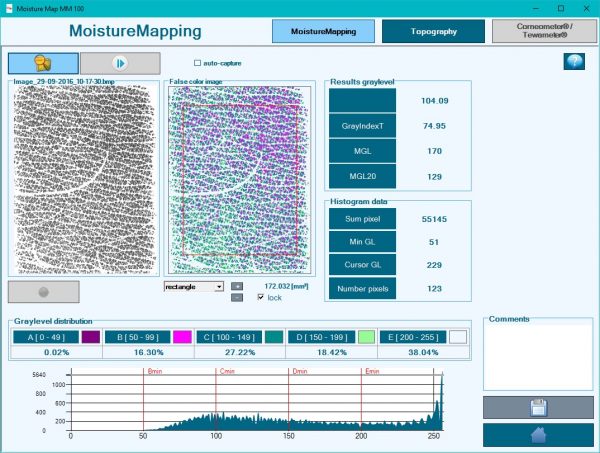Decrease selection size with minus button
The width and height of the screenshot is (600, 453).
pos(237,297)
